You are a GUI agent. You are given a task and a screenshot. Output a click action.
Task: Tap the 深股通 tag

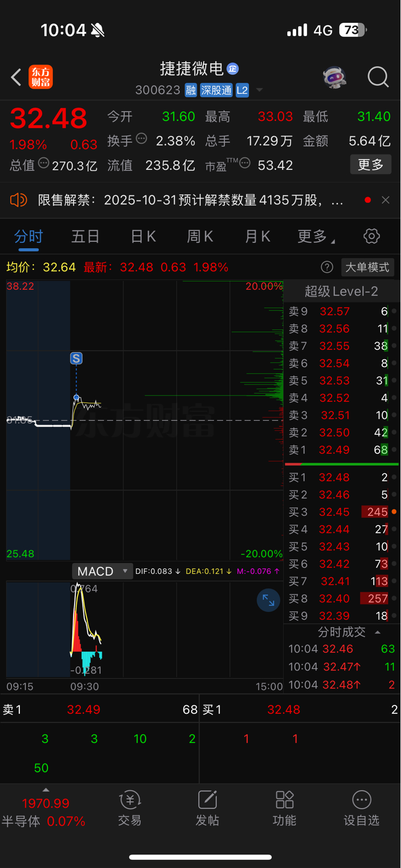216,90
